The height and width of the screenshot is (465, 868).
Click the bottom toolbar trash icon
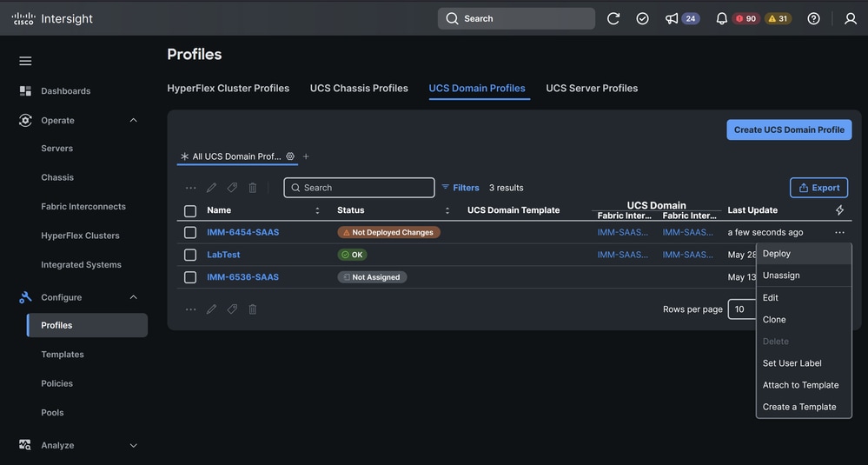253,309
